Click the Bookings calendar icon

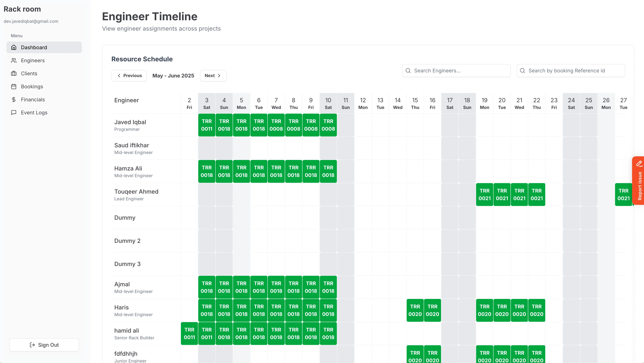pyautogui.click(x=14, y=86)
